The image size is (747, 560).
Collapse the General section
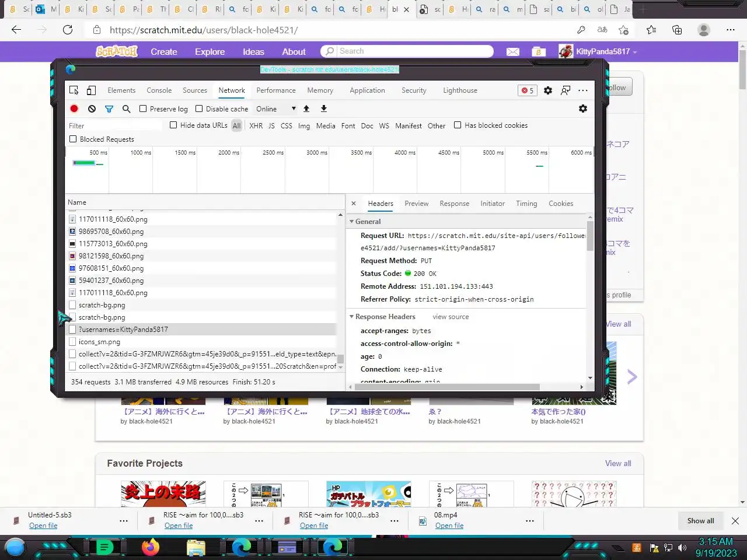(x=352, y=222)
